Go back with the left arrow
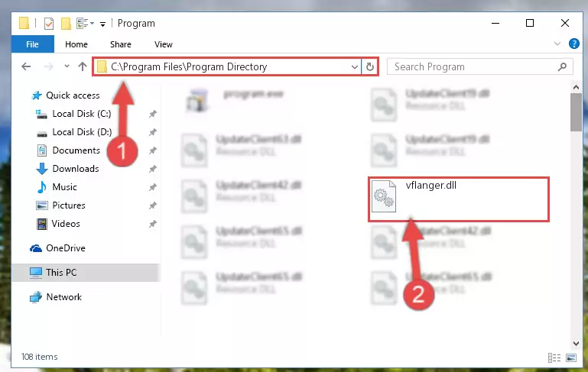The image size is (588, 372). click(x=26, y=66)
